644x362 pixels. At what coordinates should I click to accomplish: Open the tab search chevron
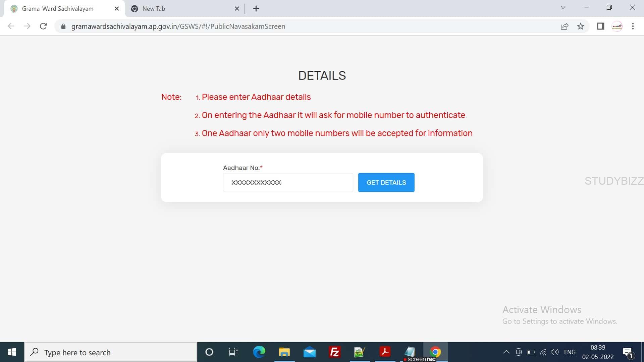tap(563, 7)
